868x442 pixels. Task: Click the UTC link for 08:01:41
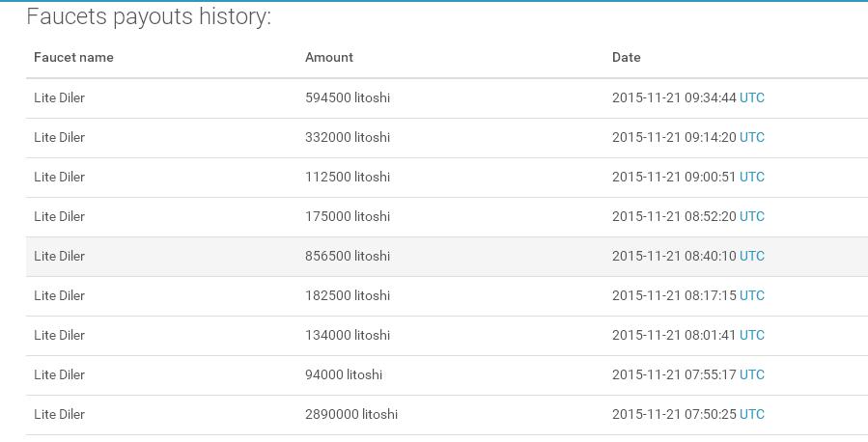(x=752, y=335)
